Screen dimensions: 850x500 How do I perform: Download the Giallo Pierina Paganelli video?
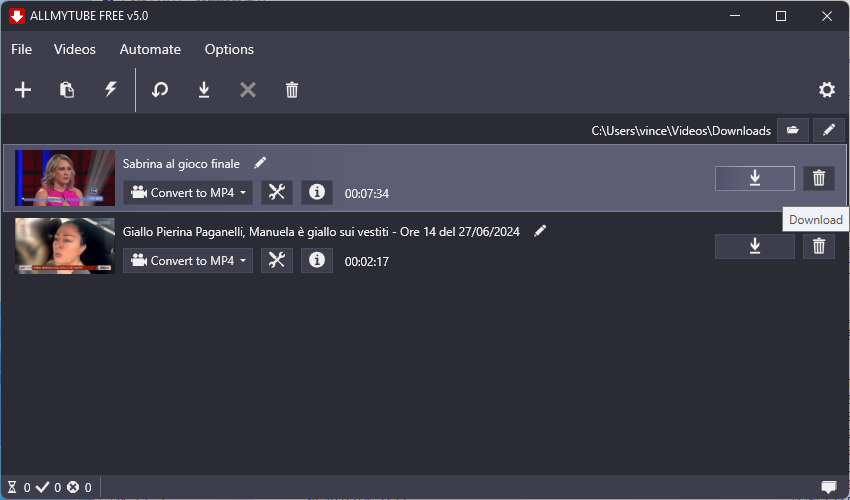pos(755,246)
